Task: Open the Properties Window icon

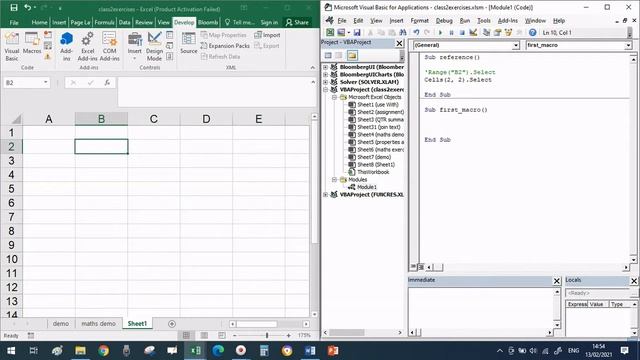Action: pos(497,33)
